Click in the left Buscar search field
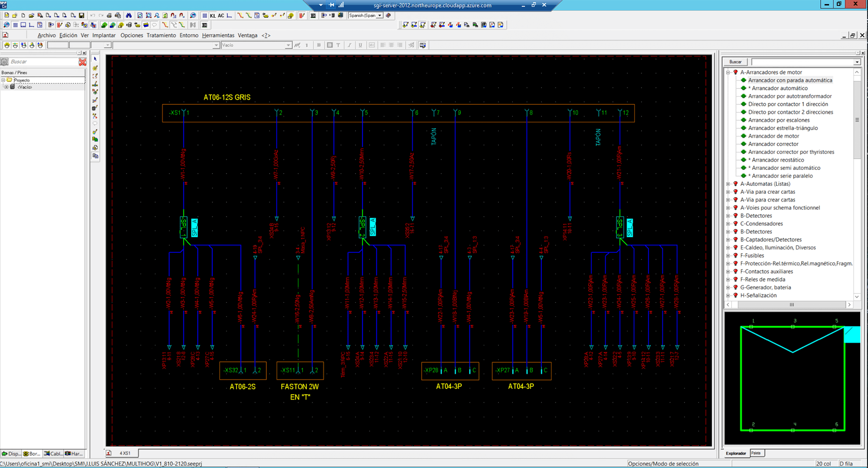Image resolution: width=868 pixels, height=468 pixels. (43, 62)
